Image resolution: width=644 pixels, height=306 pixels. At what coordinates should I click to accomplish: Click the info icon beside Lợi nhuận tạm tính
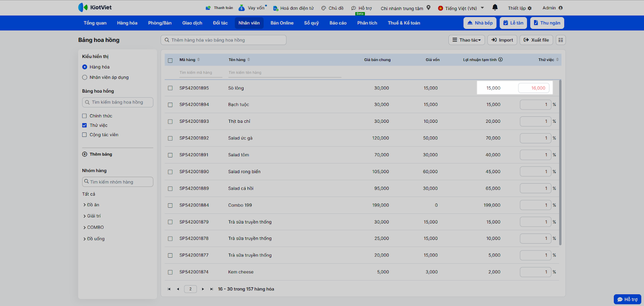point(501,60)
